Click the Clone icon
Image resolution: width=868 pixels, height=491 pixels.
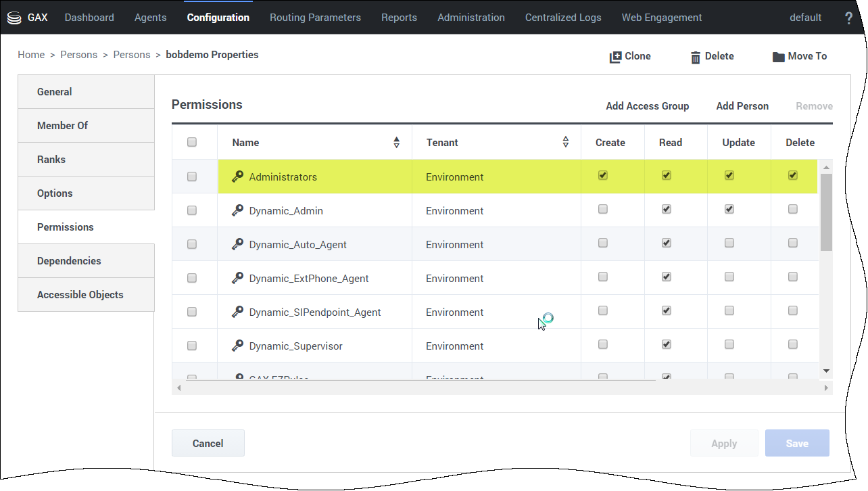pos(615,57)
